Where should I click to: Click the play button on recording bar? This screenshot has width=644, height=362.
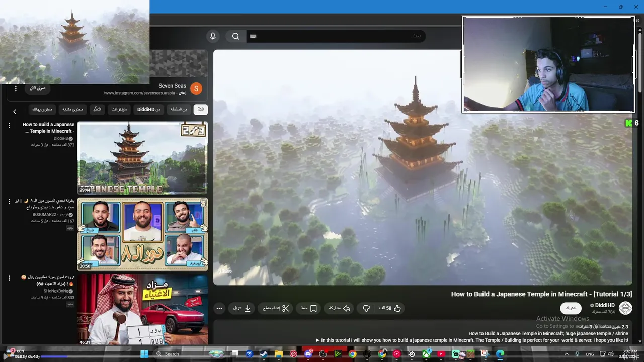pos(7,356)
